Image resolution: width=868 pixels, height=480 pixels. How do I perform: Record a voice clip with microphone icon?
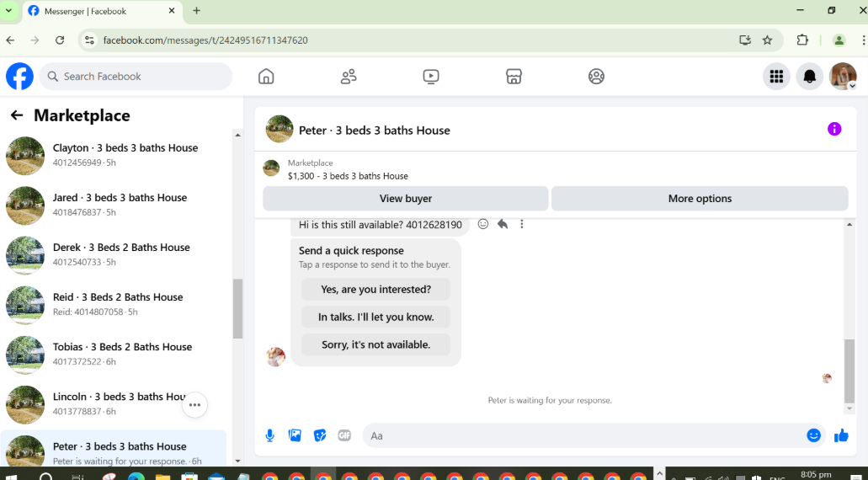269,435
